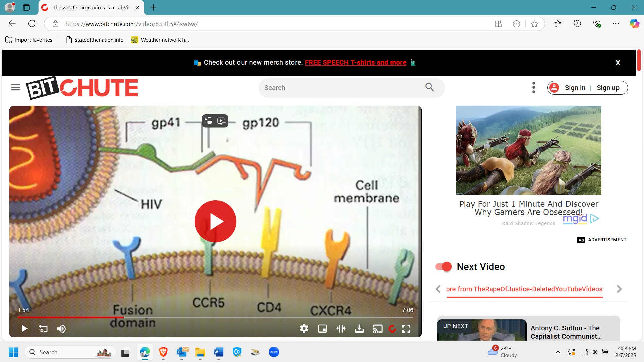
Task: View site information lock icon
Action: pos(55,24)
